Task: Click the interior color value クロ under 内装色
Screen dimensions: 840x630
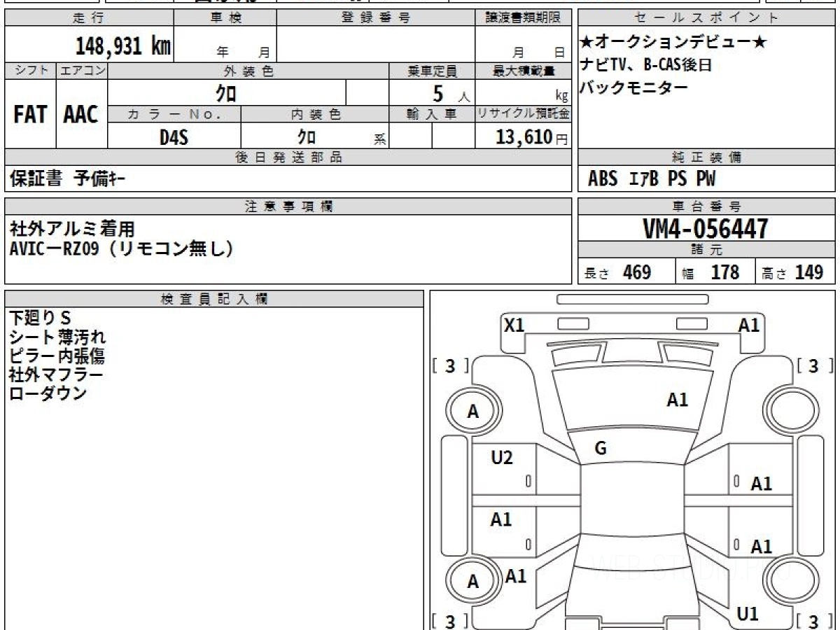Action: [x=306, y=138]
